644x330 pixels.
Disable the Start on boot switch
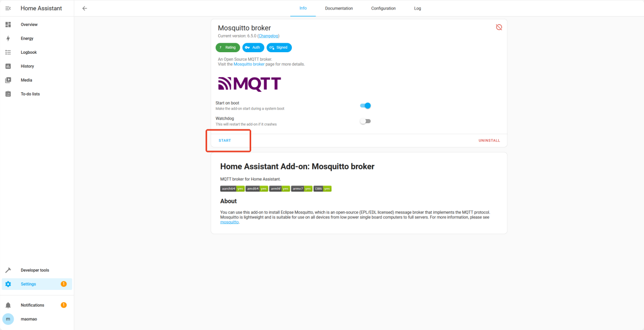(x=365, y=105)
